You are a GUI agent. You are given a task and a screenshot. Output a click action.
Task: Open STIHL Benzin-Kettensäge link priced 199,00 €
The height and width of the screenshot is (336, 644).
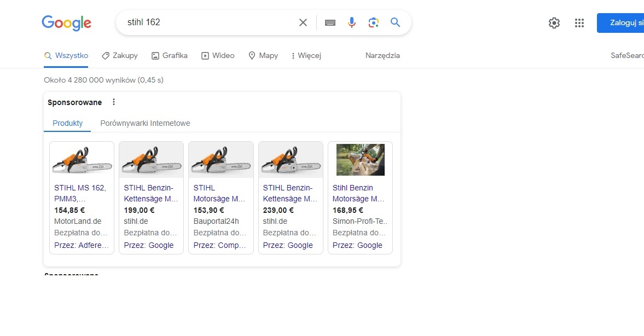(x=151, y=193)
